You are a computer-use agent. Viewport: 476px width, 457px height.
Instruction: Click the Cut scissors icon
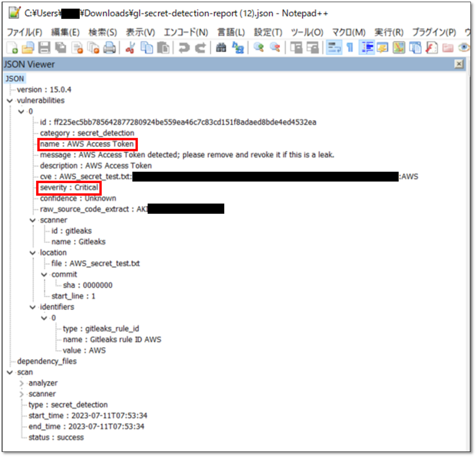pos(130,48)
